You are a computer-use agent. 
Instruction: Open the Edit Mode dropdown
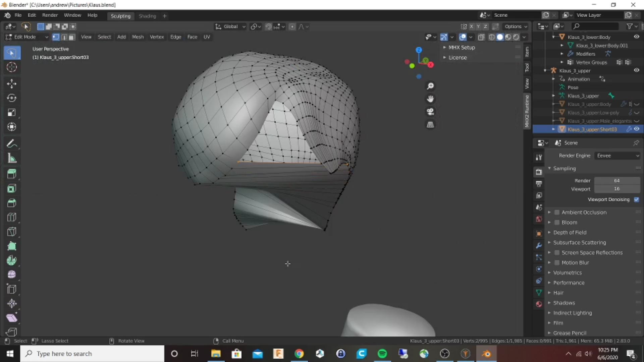click(27, 37)
